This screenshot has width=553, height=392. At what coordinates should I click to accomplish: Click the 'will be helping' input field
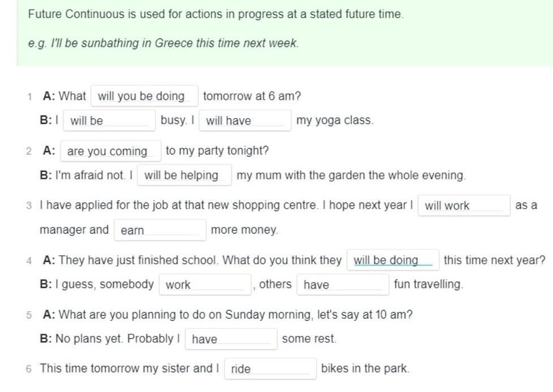tap(184, 175)
